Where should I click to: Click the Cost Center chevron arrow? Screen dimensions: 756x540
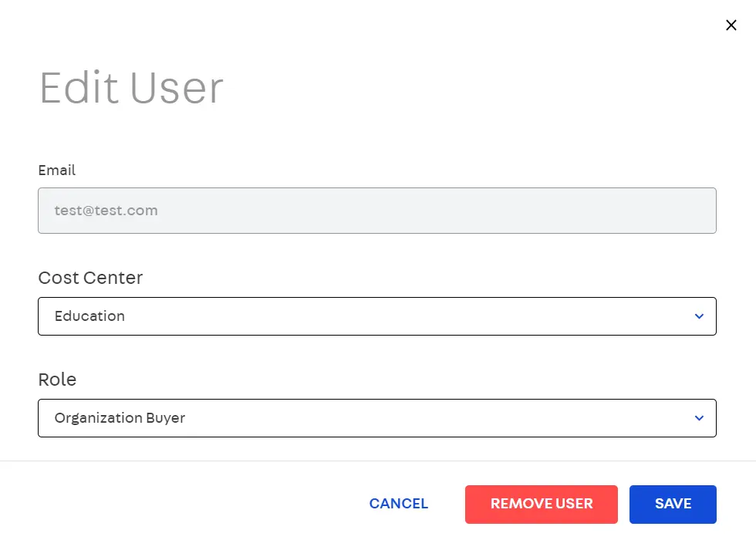pyautogui.click(x=699, y=316)
